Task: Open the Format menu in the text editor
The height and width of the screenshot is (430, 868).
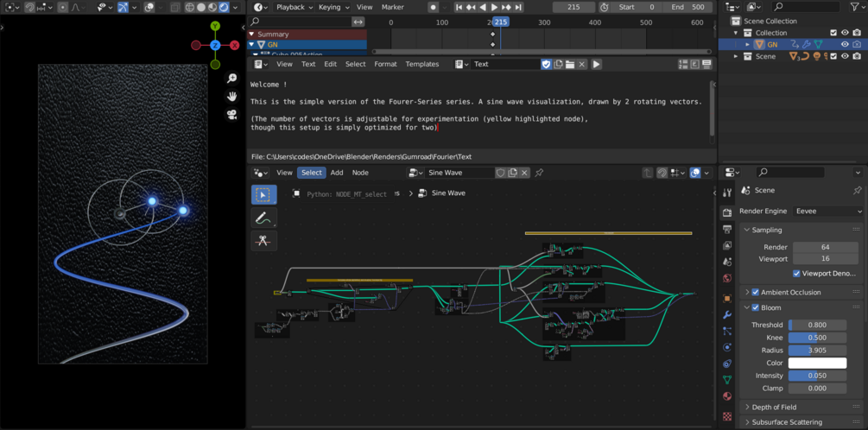Action: 385,64
